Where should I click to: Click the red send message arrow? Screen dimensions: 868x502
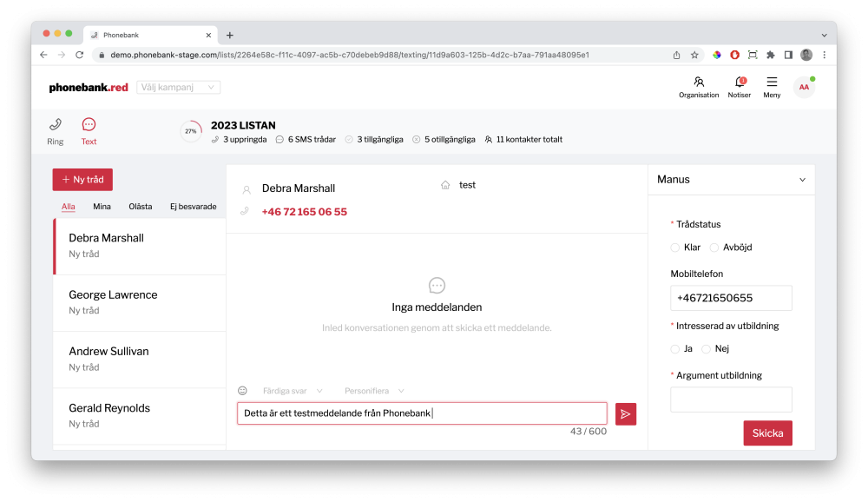point(625,413)
